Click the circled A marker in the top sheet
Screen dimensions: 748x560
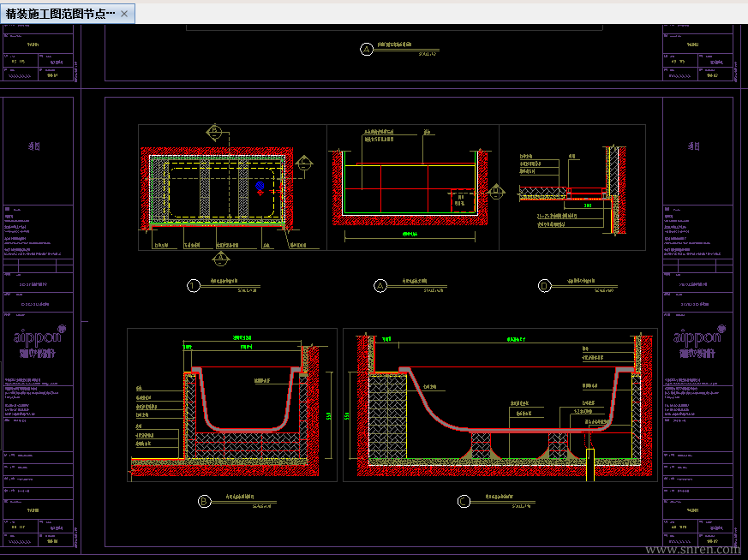coord(367,49)
